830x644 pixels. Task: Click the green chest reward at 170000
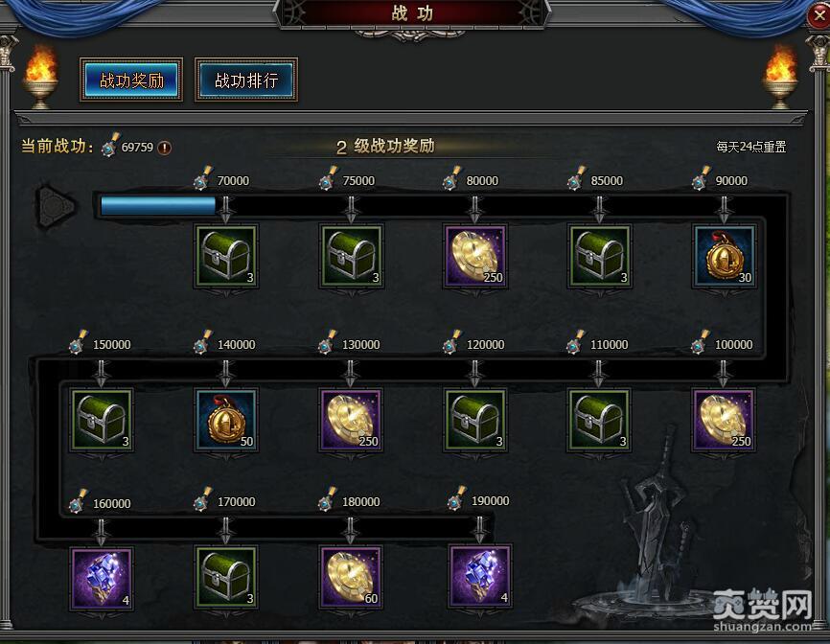click(x=226, y=577)
